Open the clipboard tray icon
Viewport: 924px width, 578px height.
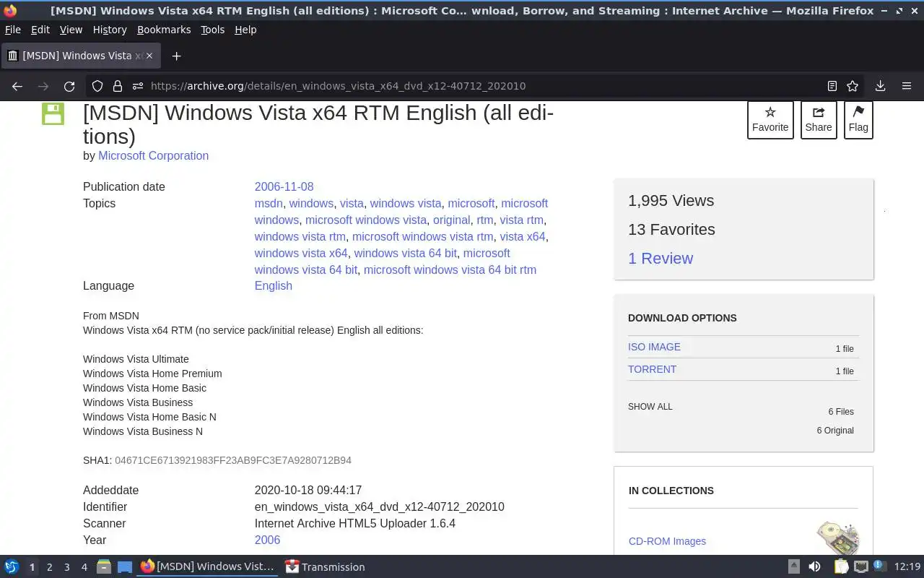[841, 567]
